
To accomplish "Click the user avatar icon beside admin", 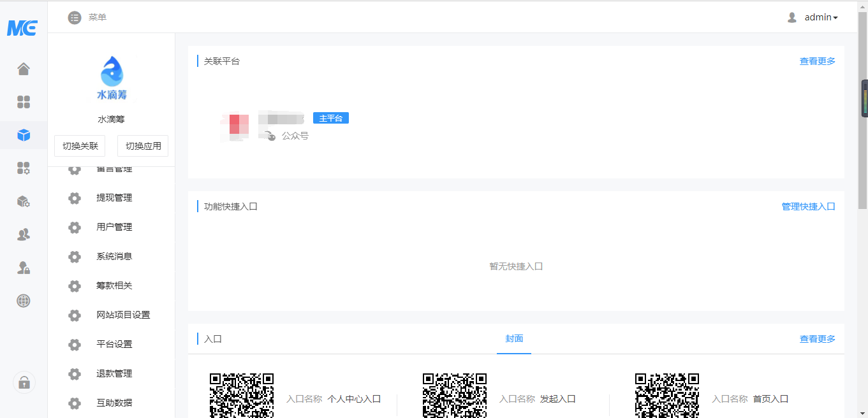I will point(792,17).
